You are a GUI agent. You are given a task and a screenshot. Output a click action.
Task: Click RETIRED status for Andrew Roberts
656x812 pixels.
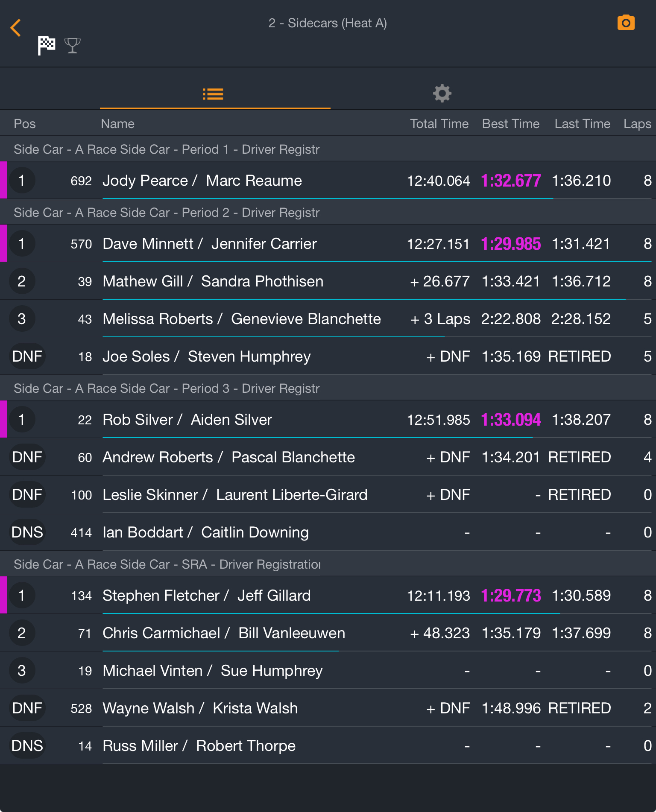(580, 457)
